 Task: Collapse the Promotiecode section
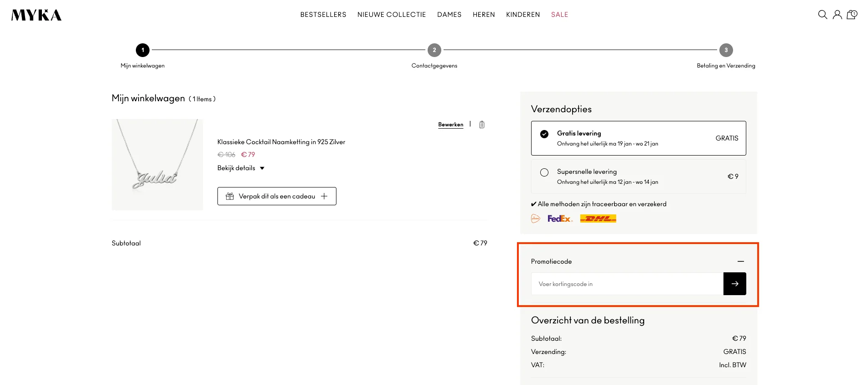click(740, 261)
